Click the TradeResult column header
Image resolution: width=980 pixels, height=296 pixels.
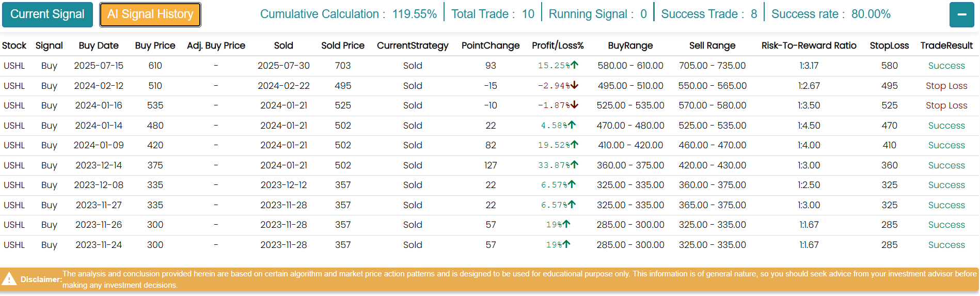tap(946, 45)
